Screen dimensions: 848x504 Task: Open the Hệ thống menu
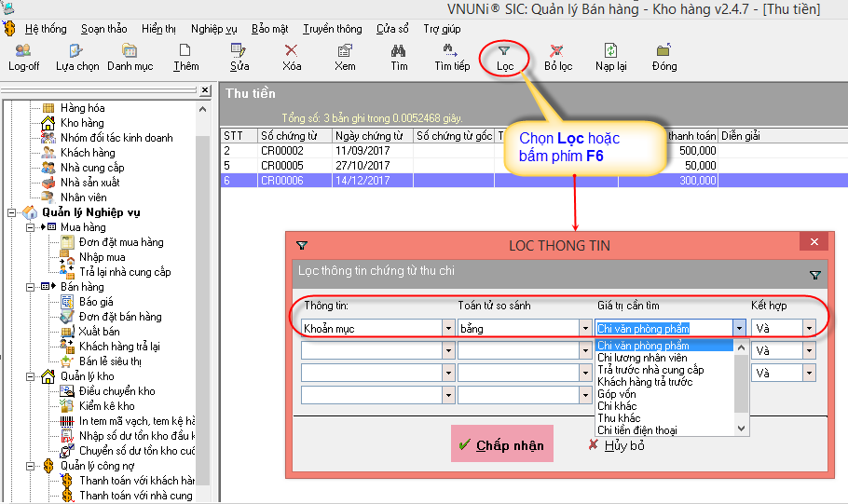45,29
